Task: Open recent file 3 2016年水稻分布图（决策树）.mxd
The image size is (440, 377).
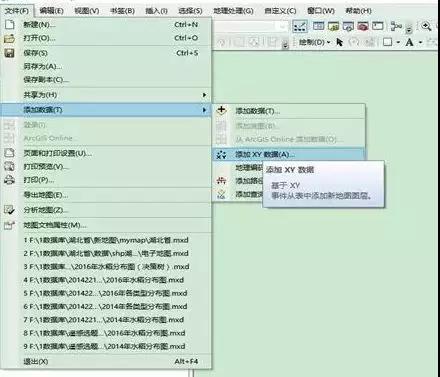Action: pyautogui.click(x=106, y=267)
